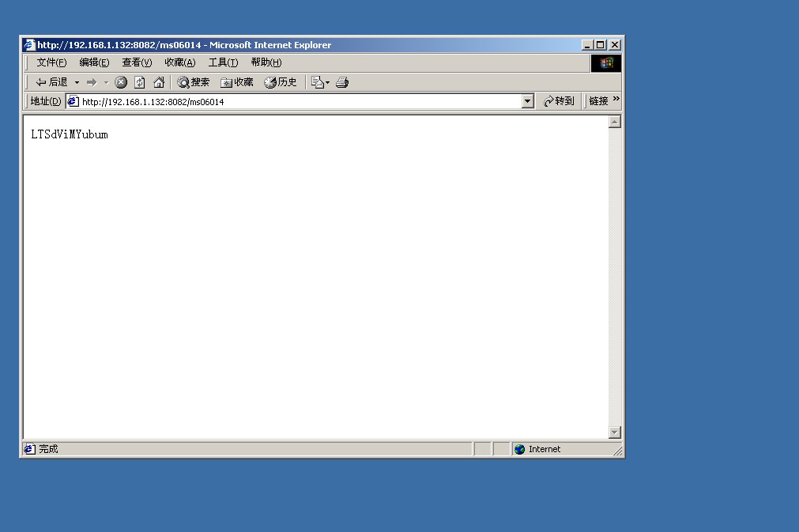Click the Internet zone globe icon
The image size is (799, 532).
point(520,449)
